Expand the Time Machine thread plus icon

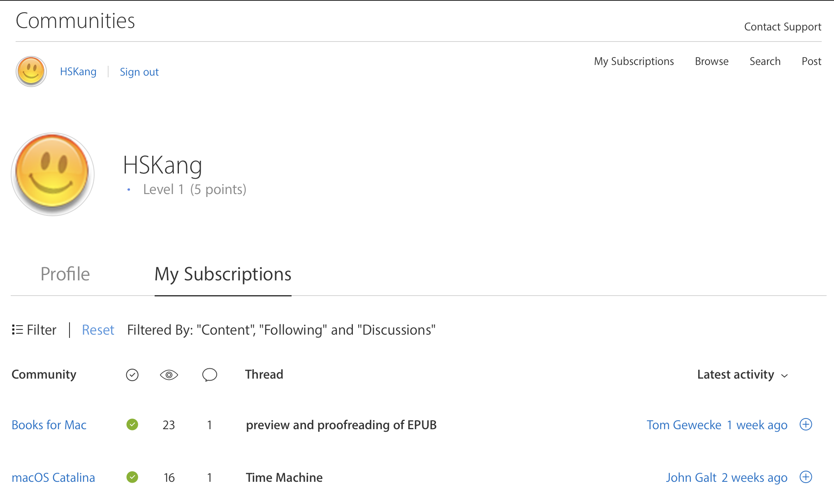pos(806,477)
